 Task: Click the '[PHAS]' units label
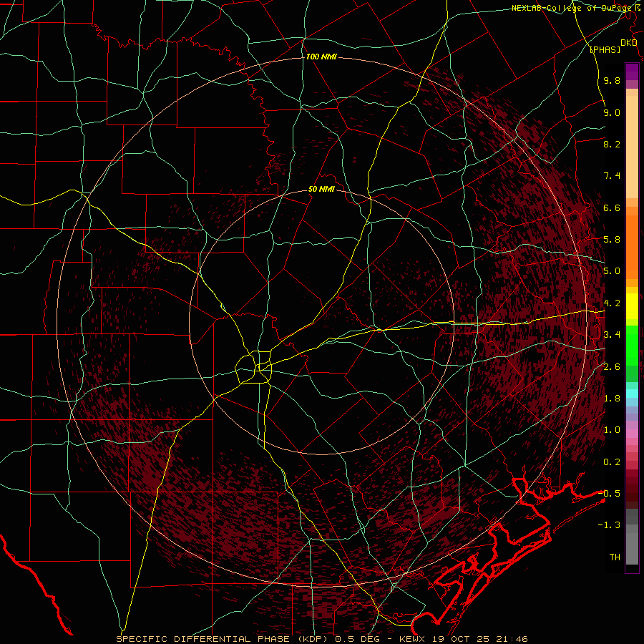[x=605, y=50]
